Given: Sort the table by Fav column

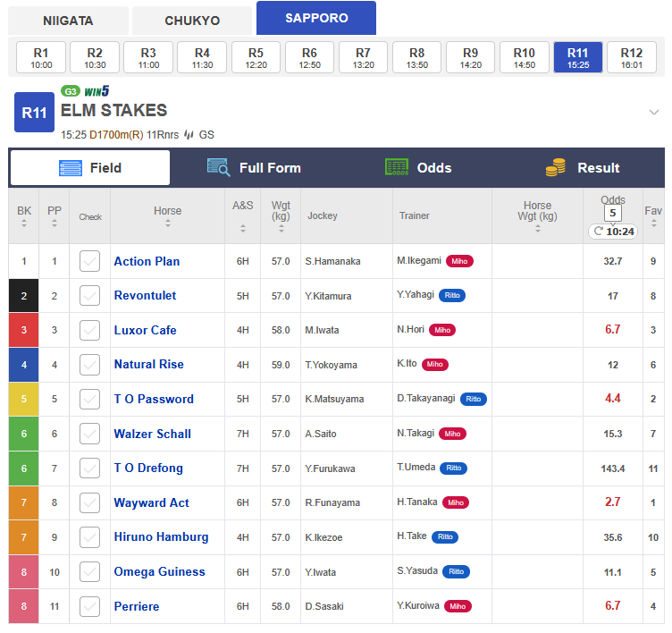Looking at the screenshot, I should (653, 224).
